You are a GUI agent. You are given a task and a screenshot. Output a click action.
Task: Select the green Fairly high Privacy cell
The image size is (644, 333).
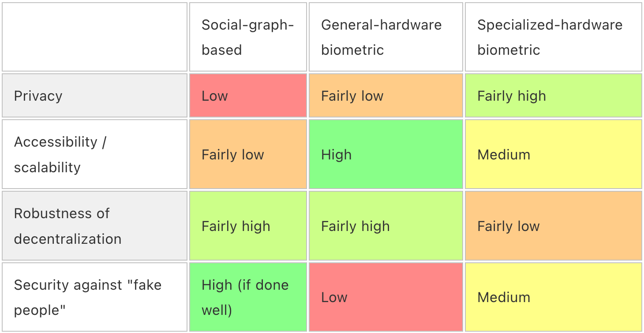coord(553,96)
